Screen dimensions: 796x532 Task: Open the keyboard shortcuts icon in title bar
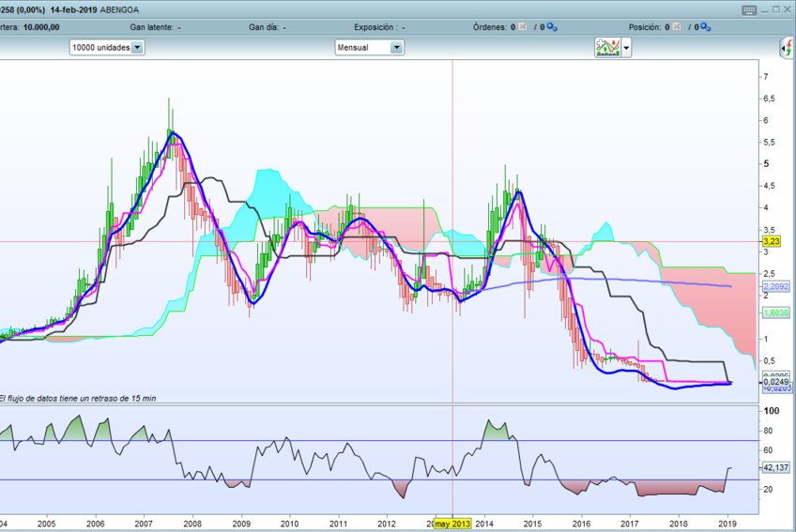pyautogui.click(x=749, y=10)
